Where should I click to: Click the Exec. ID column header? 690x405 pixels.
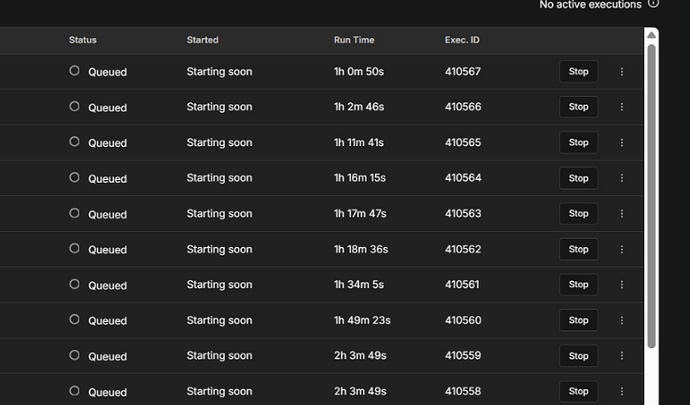[462, 40]
